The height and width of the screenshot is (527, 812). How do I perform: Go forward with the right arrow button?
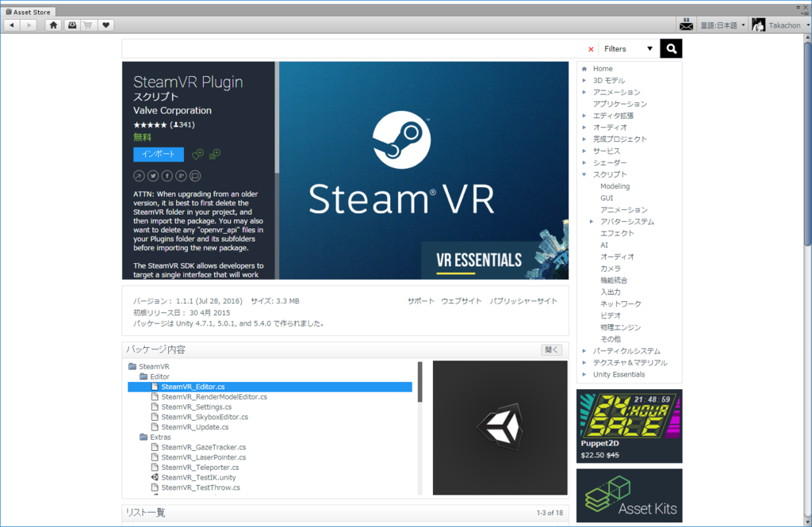tap(29, 25)
